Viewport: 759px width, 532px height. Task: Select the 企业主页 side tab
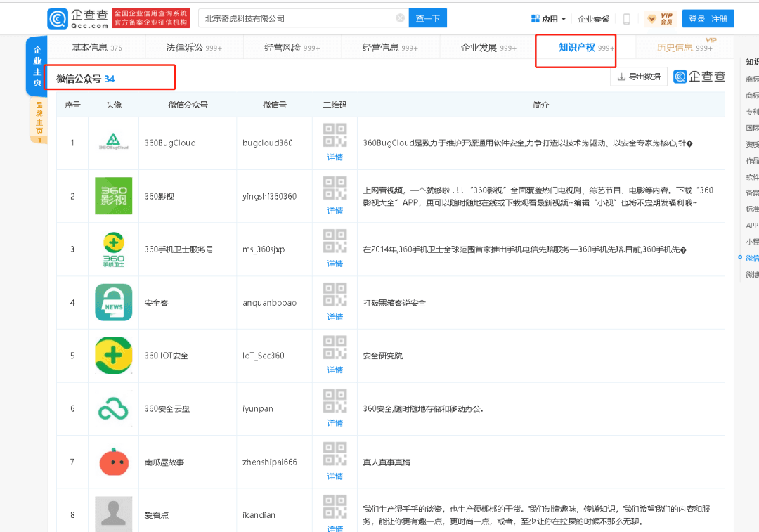click(x=37, y=66)
